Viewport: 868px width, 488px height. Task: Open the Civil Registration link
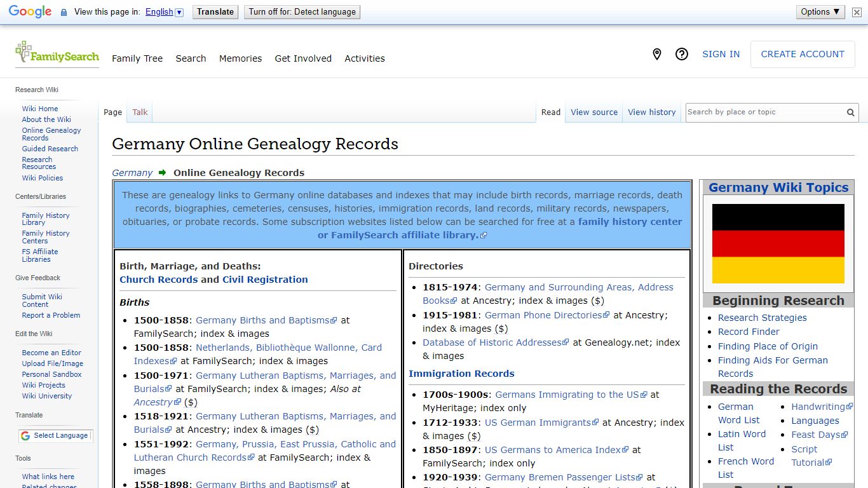point(265,280)
